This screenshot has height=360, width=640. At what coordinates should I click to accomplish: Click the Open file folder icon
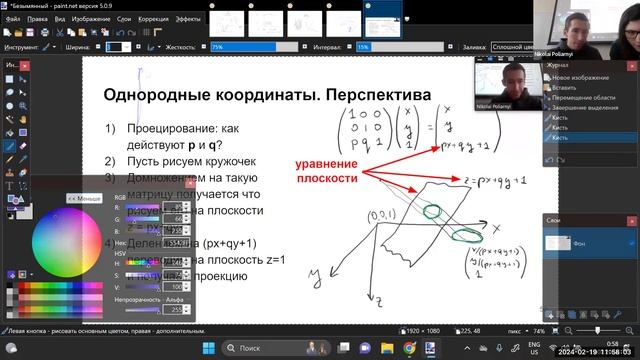[18, 32]
